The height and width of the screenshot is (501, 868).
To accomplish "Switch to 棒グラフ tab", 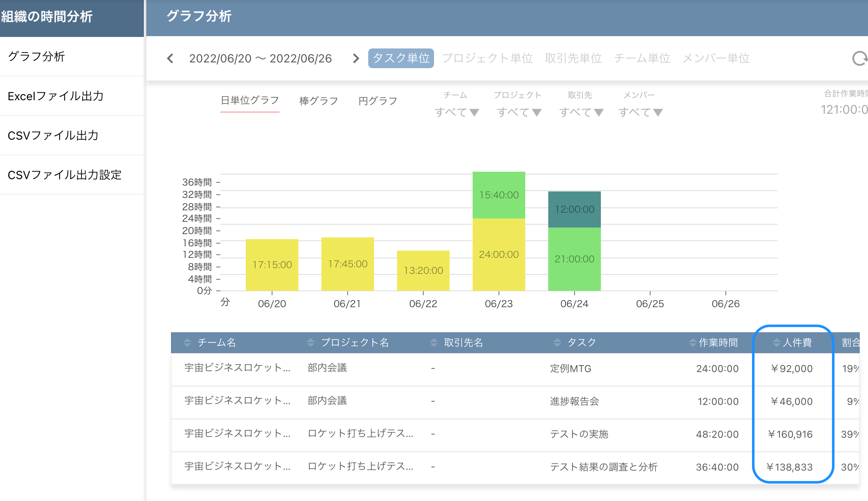I will (319, 101).
